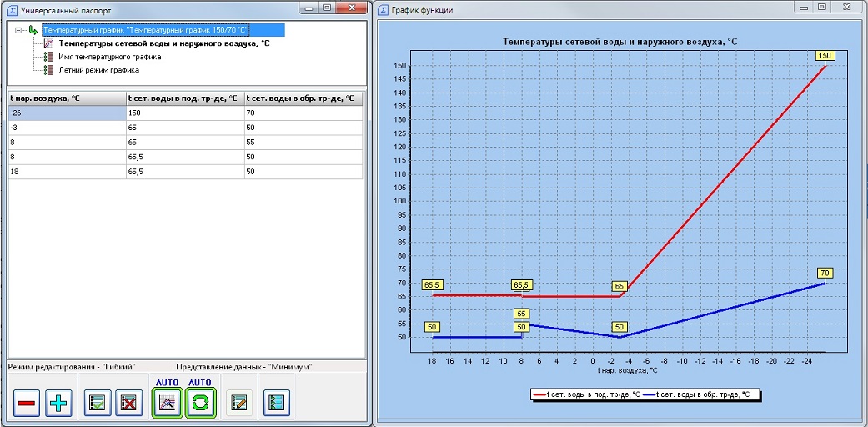Collapse the Температурный график tree root node
This screenshot has height=427, width=868.
(x=19, y=30)
